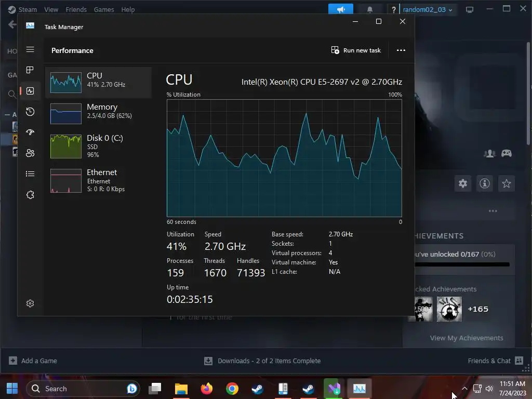
Task: Select the Ethernet performance item
Action: (x=98, y=180)
